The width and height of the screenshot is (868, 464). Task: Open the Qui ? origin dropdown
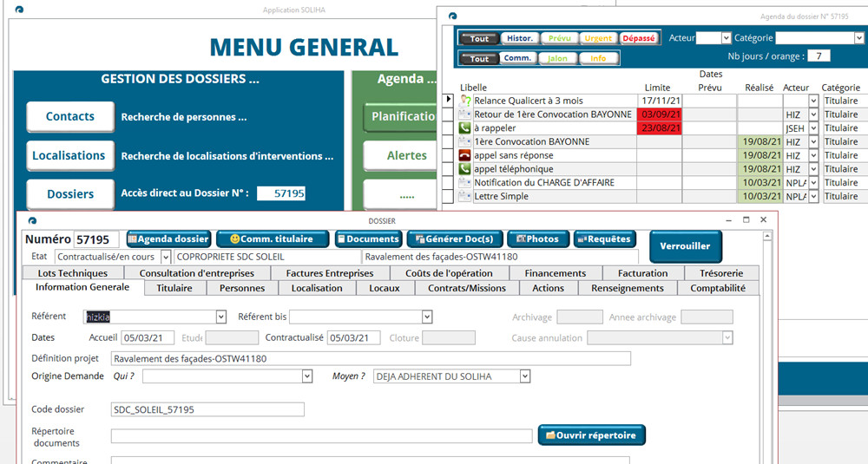click(x=307, y=376)
